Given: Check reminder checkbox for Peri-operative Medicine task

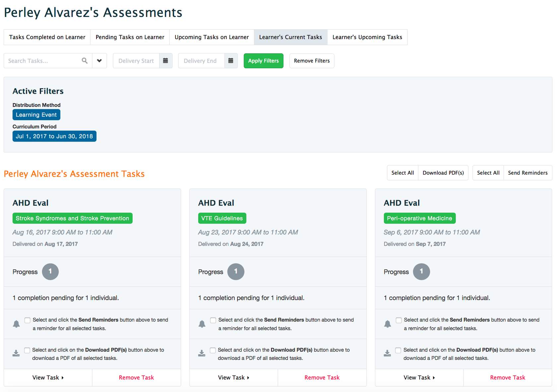Looking at the screenshot, I should tap(399, 320).
